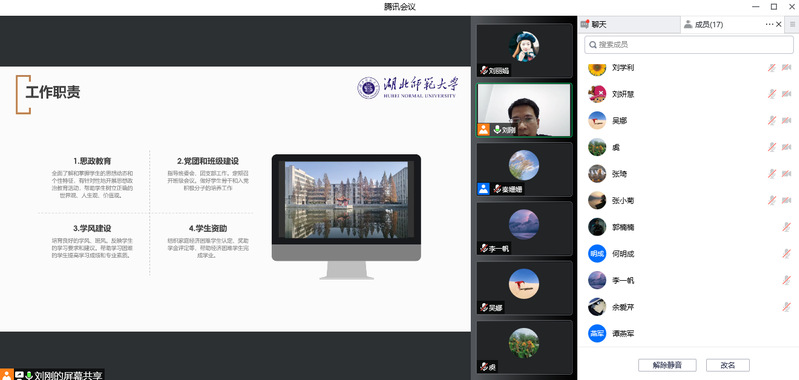Viewport: 799px width, 380px height.
Task: Click the muted mic icon on 李一帆's video tile
Action: point(484,249)
